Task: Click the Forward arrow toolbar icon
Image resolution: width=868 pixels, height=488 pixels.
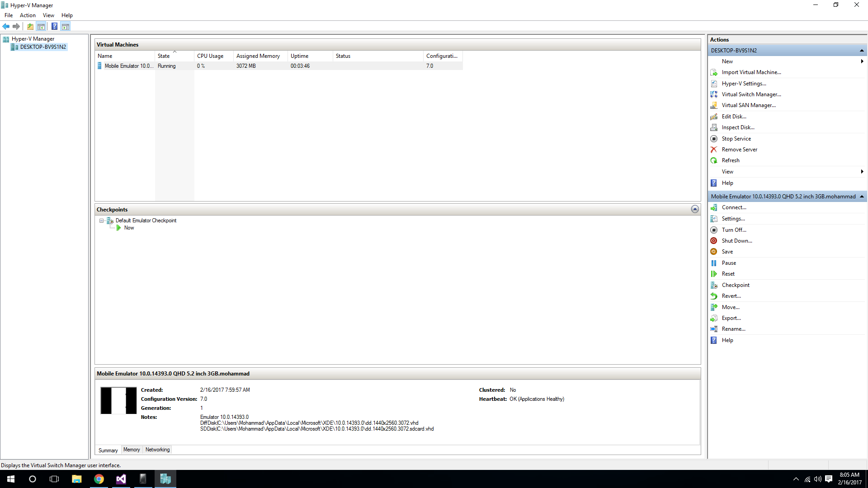Action: coord(16,27)
